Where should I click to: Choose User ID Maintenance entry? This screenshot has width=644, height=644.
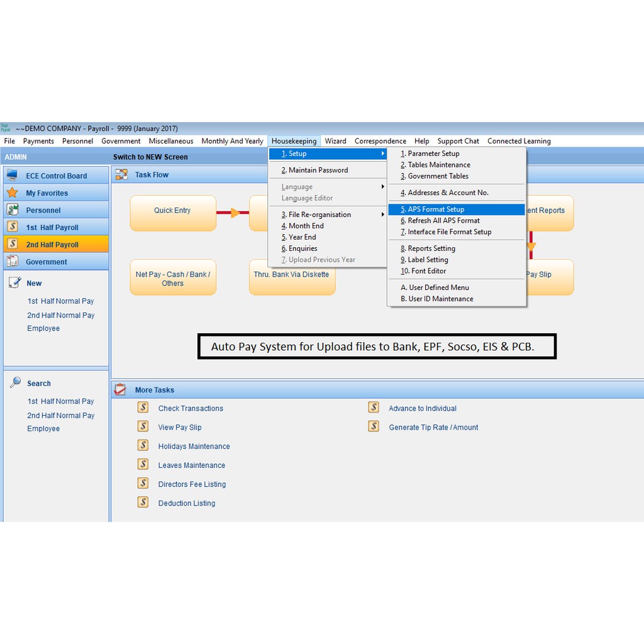(457, 299)
